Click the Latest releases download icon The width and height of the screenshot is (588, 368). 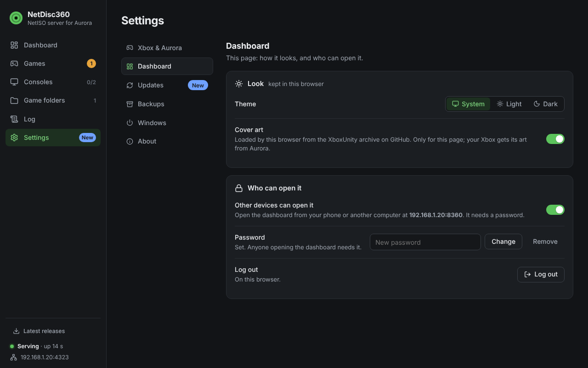[x=16, y=331]
